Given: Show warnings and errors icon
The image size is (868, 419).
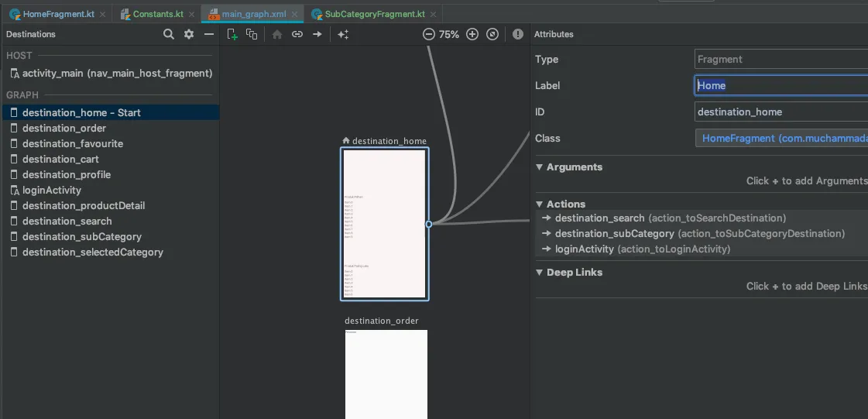Looking at the screenshot, I should coord(517,34).
